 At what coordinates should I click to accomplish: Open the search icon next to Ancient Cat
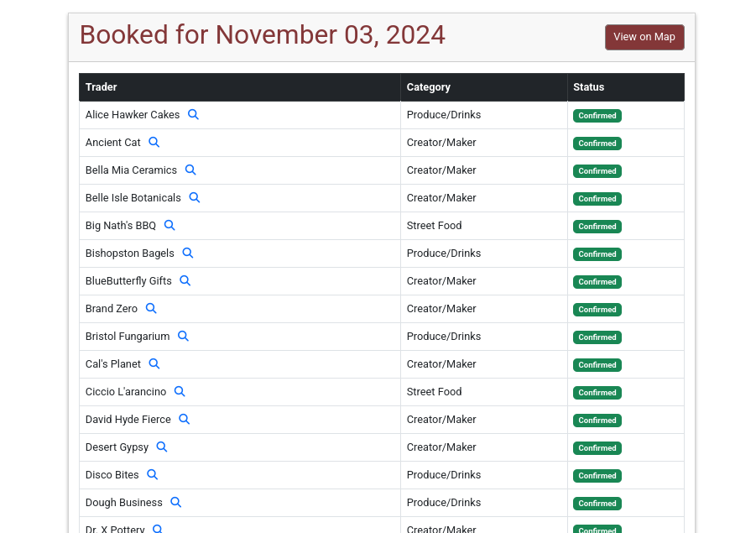click(x=154, y=142)
